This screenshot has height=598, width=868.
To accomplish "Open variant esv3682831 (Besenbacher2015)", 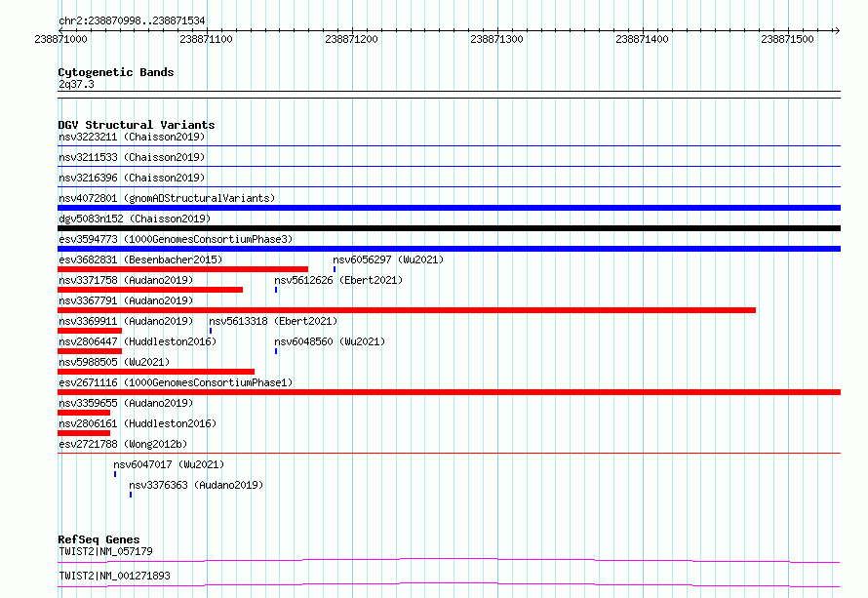I will click(140, 259).
